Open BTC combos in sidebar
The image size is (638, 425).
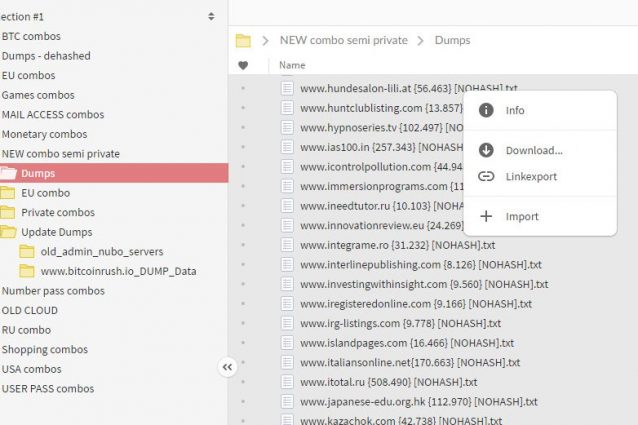click(x=31, y=36)
